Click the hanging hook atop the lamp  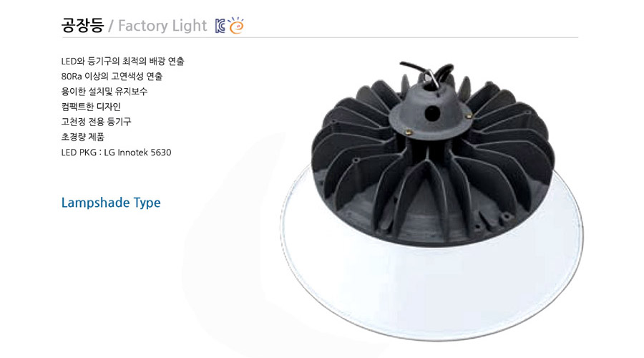coord(431,79)
